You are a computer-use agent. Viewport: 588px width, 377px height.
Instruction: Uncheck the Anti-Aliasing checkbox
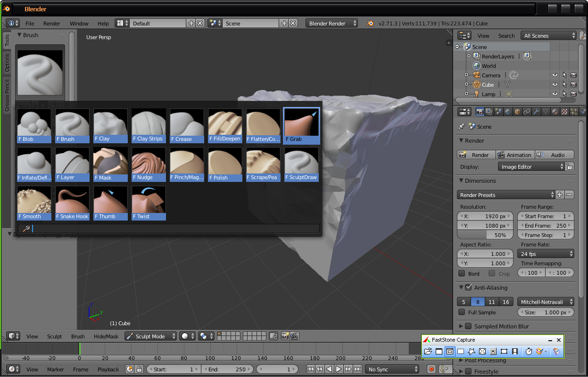click(468, 287)
